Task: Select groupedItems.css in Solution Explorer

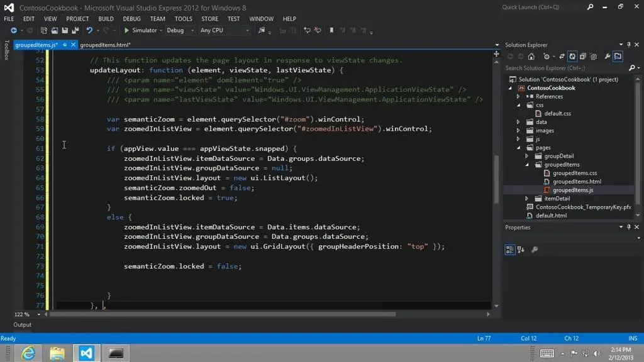Action: (575, 173)
